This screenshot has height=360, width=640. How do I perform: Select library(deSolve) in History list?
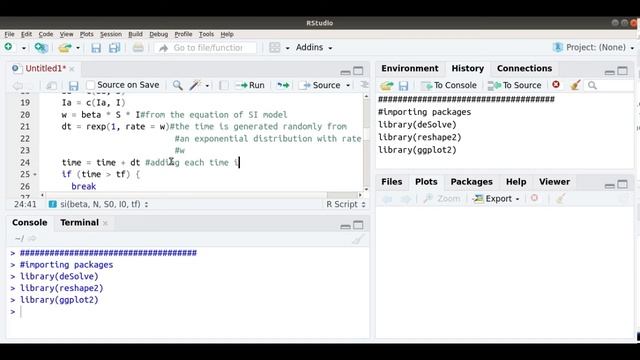pos(417,124)
